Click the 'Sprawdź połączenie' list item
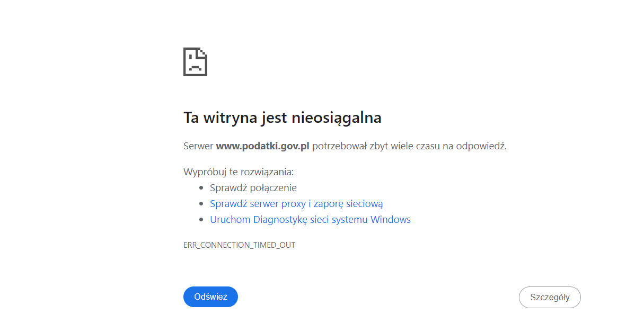This screenshot has height=332, width=644. [x=253, y=188]
